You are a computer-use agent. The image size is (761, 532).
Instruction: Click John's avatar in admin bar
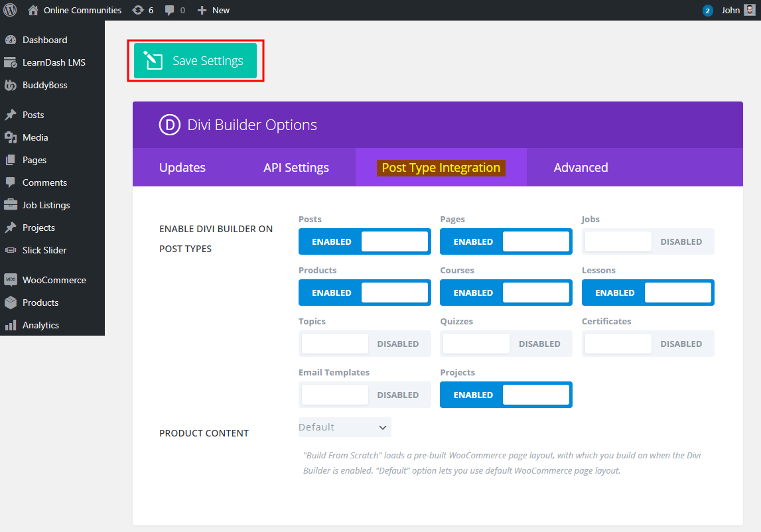pyautogui.click(x=750, y=10)
